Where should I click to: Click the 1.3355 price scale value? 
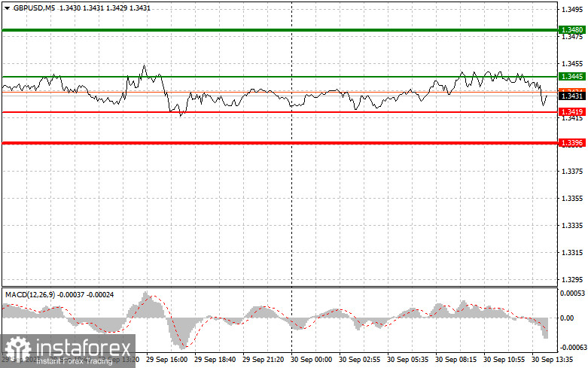[572, 198]
